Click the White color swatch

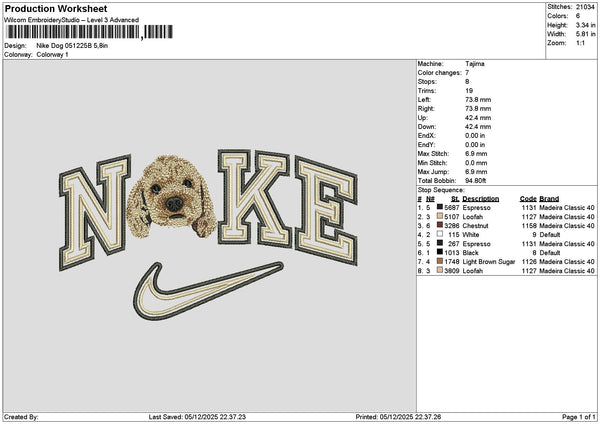[440, 234]
